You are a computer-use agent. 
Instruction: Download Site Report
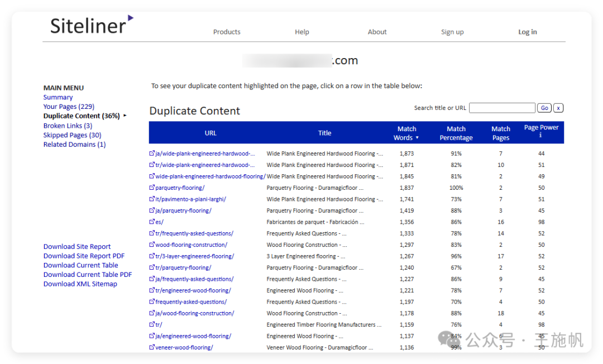77,246
